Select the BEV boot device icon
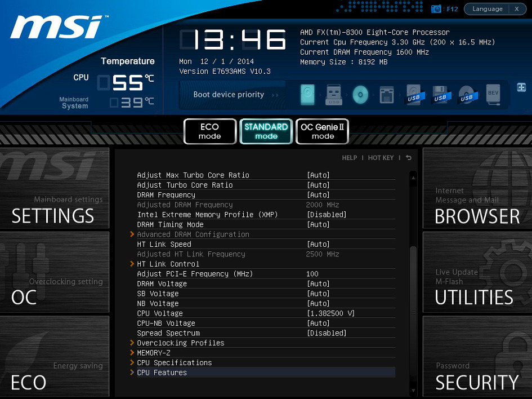532x399 pixels. tap(493, 94)
